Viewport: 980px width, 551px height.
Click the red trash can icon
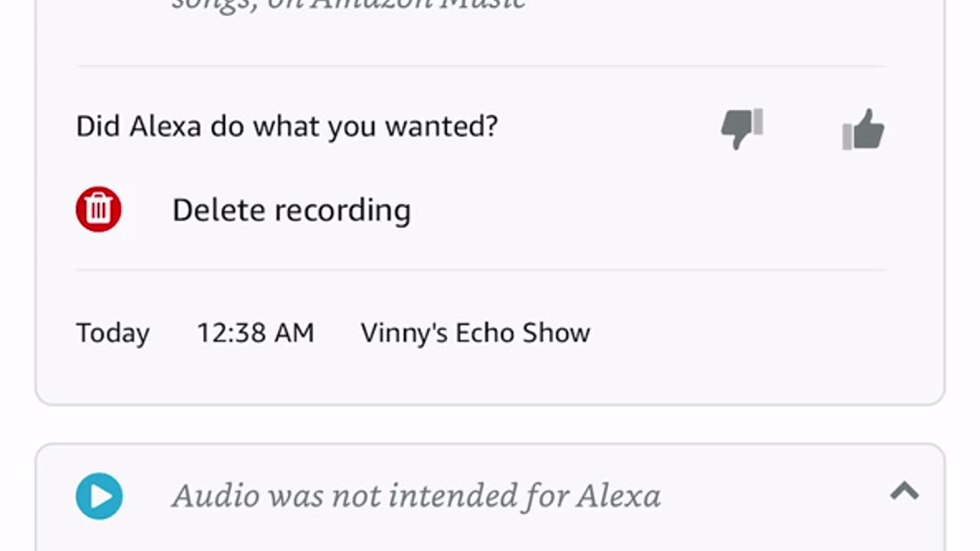[x=99, y=209]
